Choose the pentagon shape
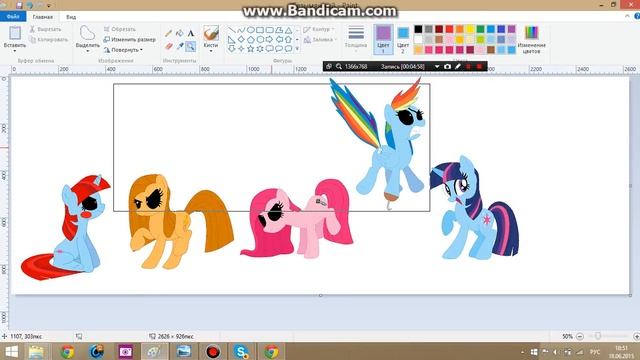Screen dimensions: 640x360 (250, 40)
